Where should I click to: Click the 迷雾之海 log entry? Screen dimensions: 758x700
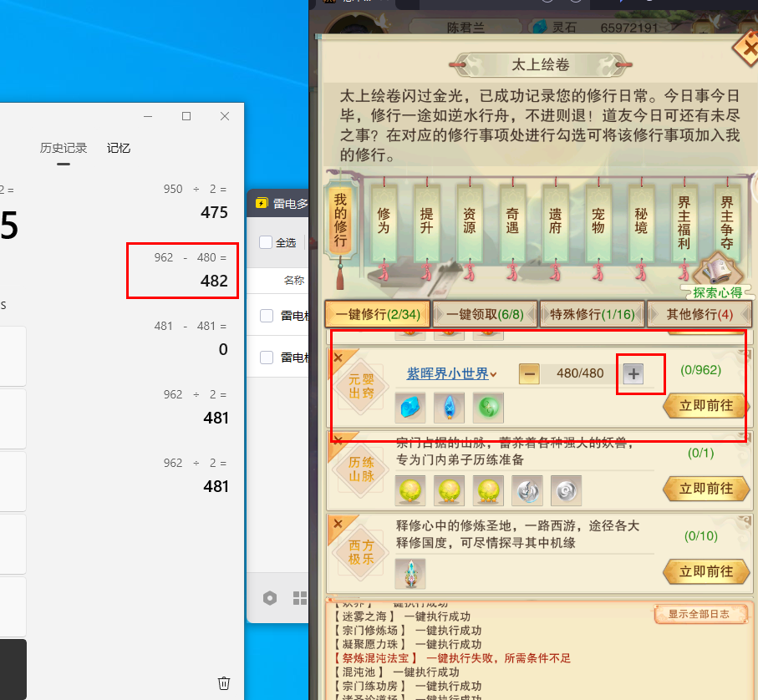[x=402, y=616]
